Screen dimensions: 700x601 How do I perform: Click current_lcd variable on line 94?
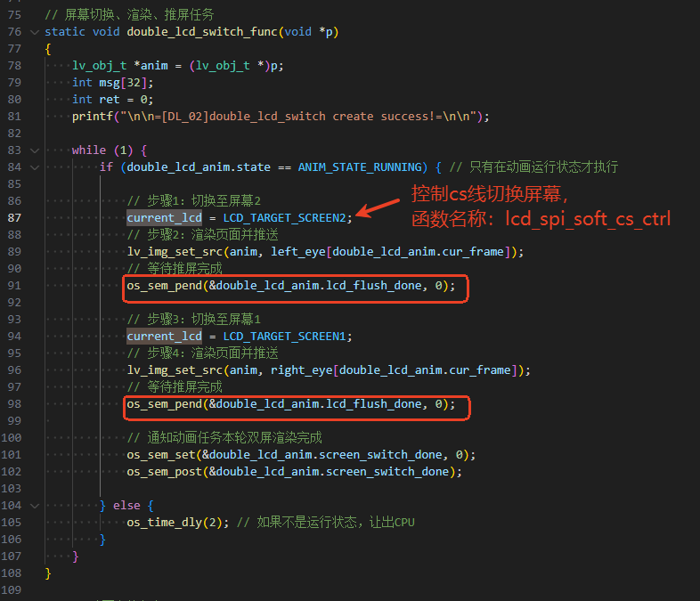click(x=164, y=337)
